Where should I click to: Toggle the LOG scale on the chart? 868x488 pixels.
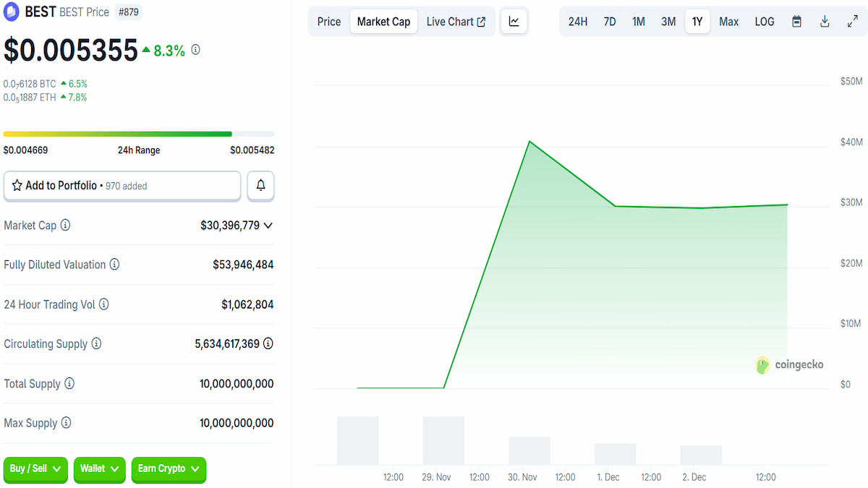coord(764,22)
